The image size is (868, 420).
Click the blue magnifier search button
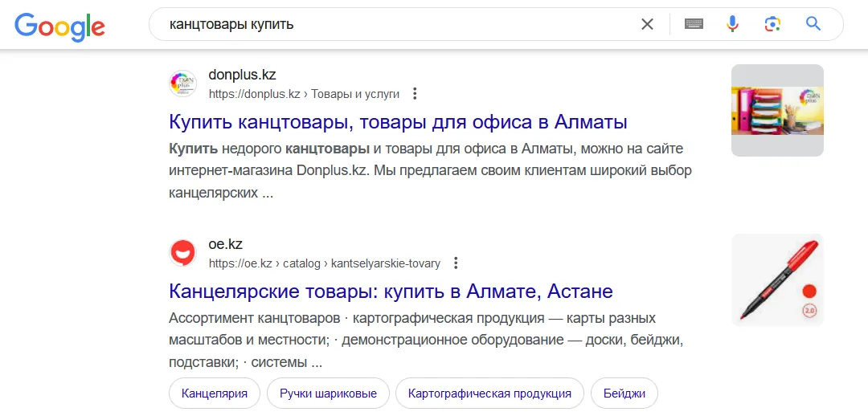[x=813, y=23]
